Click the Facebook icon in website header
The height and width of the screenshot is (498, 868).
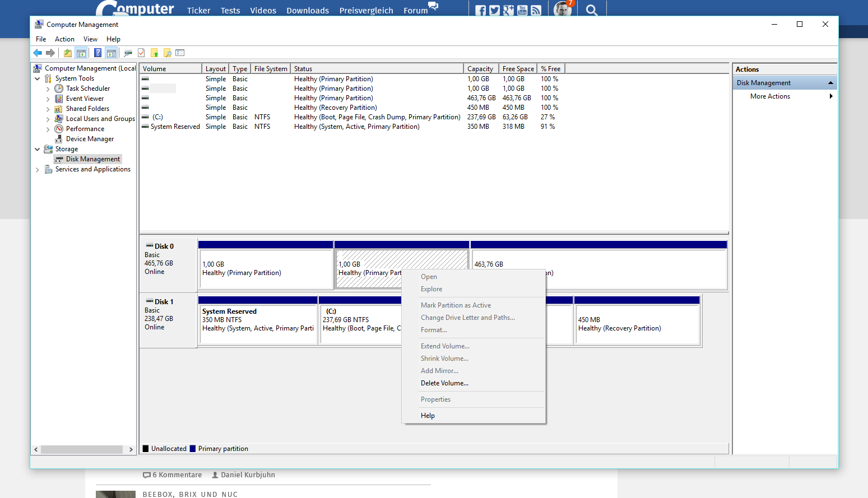tap(481, 10)
